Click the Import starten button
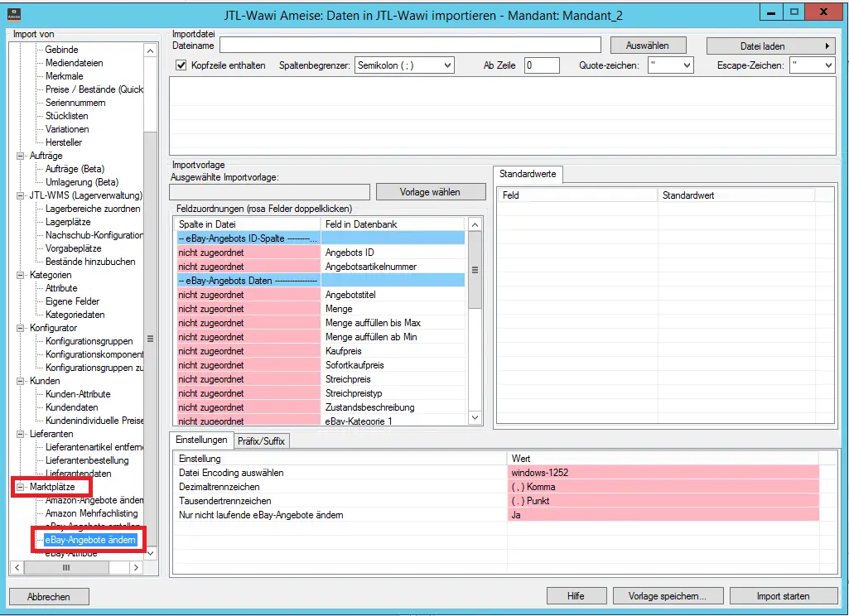849x616 pixels. pyautogui.click(x=784, y=596)
